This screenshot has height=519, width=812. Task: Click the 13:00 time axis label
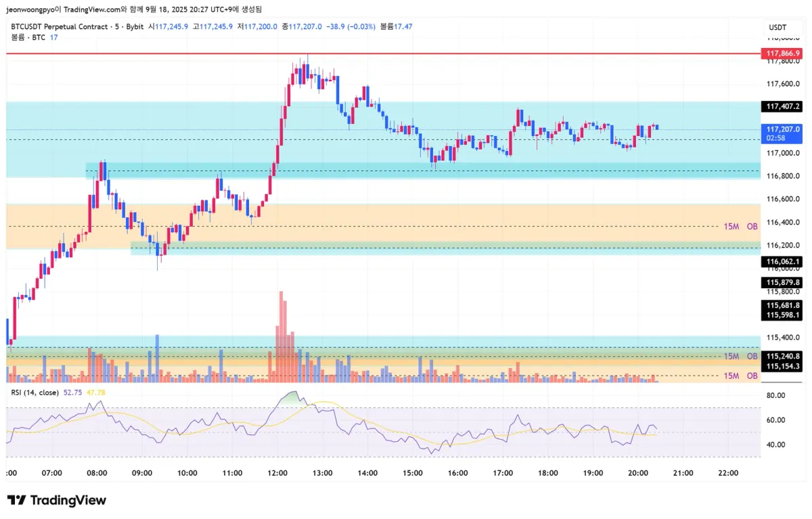click(x=322, y=472)
